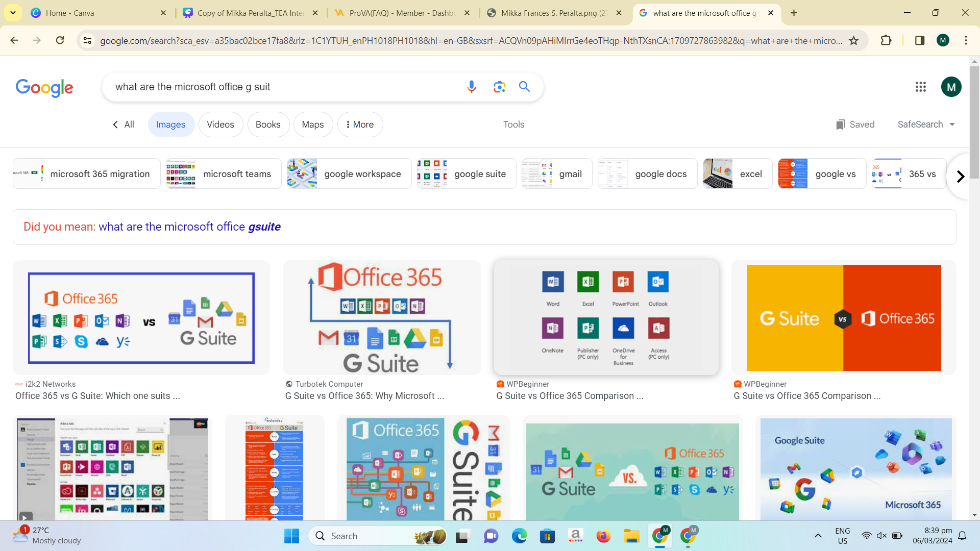
Task: Open 'G Suite vs Office 365: Why Microsoft' link
Action: (x=365, y=396)
